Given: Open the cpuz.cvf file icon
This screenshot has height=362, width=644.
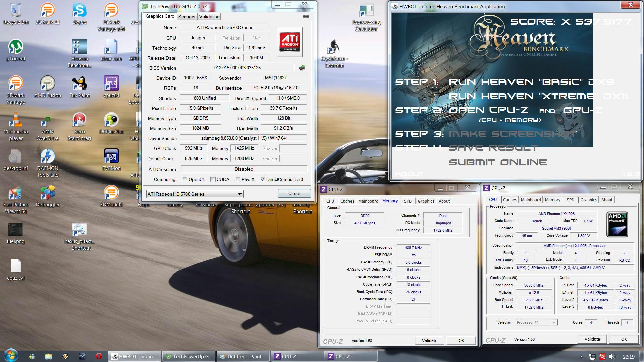Looking at the screenshot, I should (x=16, y=269).
